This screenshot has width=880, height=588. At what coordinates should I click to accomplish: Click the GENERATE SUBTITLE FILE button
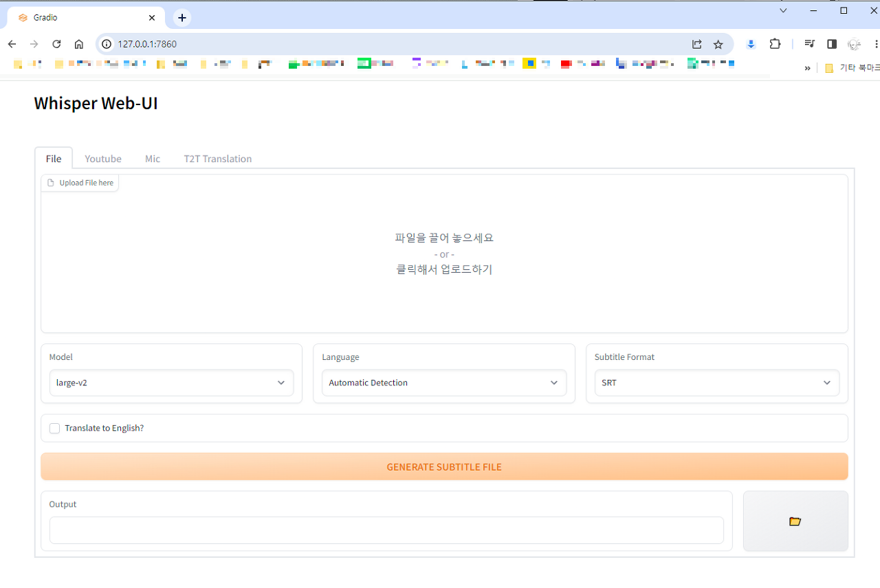click(444, 466)
